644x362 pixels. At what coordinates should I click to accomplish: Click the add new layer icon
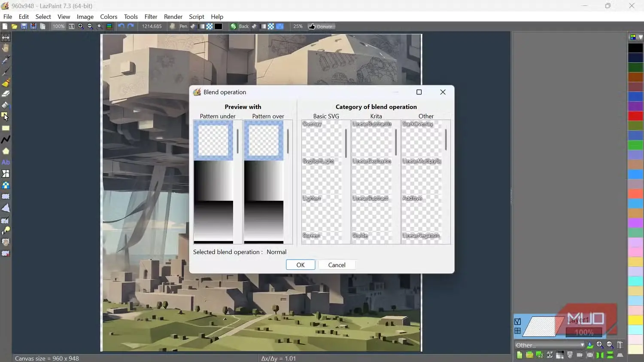point(519,355)
